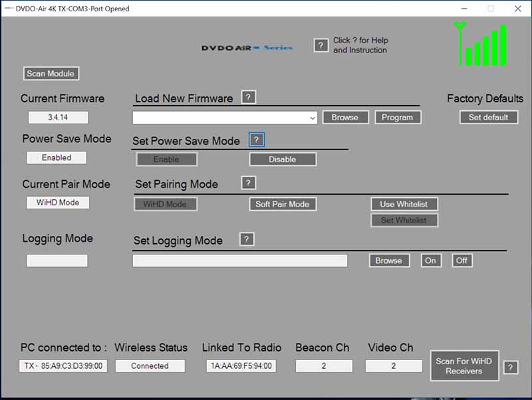Enable power save mode

[166, 159]
